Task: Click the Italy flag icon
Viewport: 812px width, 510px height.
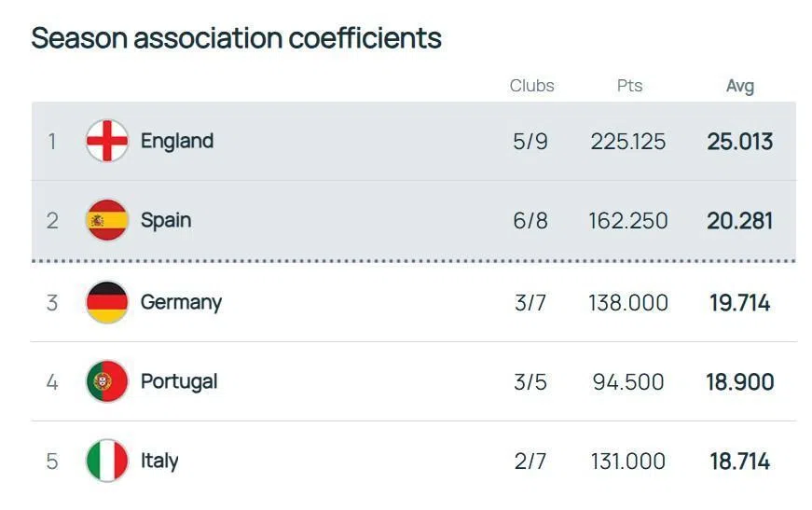Action: 107,461
